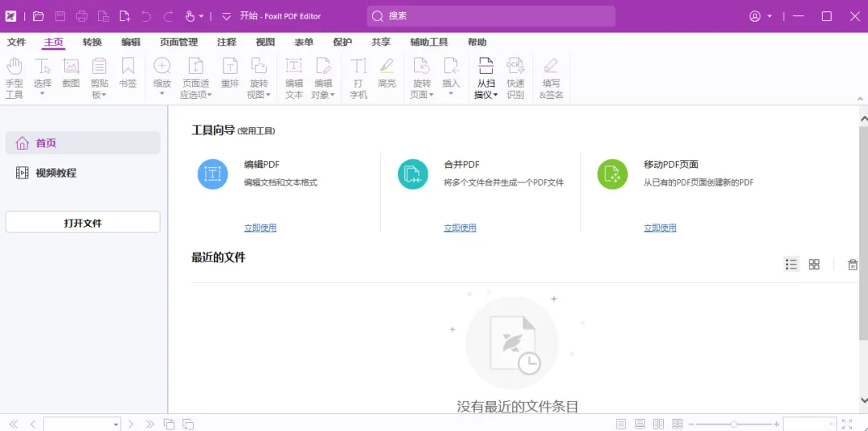Click 立即使用 under 合并PDF

[460, 228]
